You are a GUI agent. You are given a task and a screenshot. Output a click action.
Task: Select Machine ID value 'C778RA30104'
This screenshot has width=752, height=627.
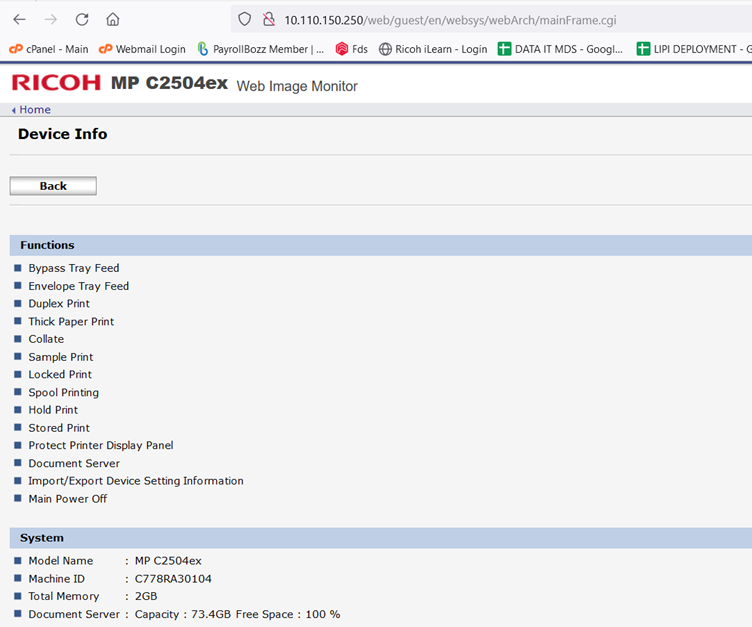click(173, 579)
